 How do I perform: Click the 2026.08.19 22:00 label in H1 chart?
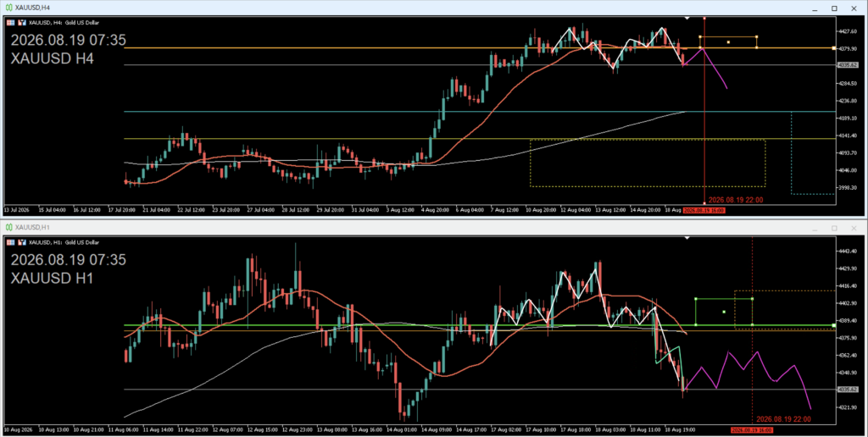(x=783, y=419)
